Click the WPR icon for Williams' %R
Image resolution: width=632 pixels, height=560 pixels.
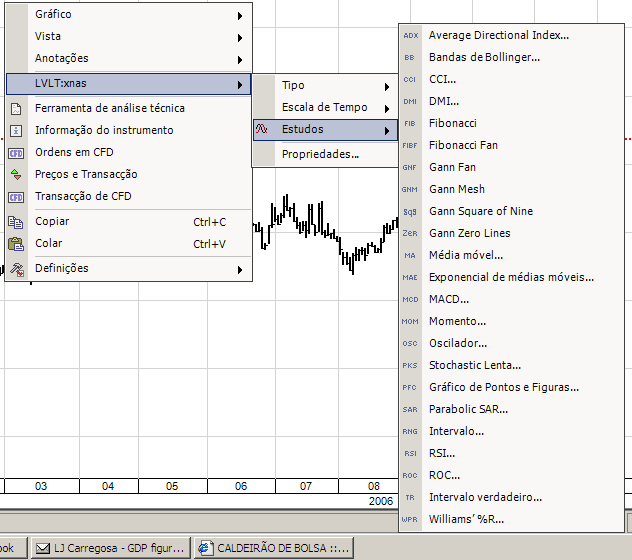point(410,519)
